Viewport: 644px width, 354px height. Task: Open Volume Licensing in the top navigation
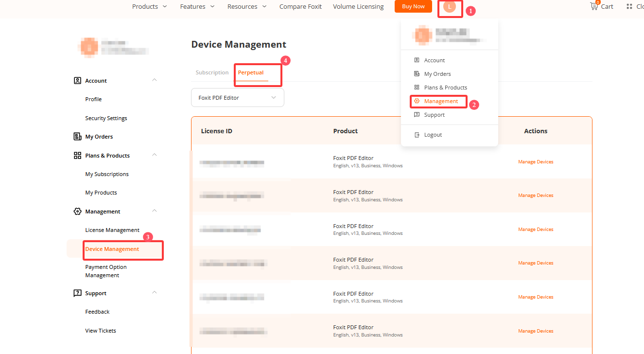358,6
